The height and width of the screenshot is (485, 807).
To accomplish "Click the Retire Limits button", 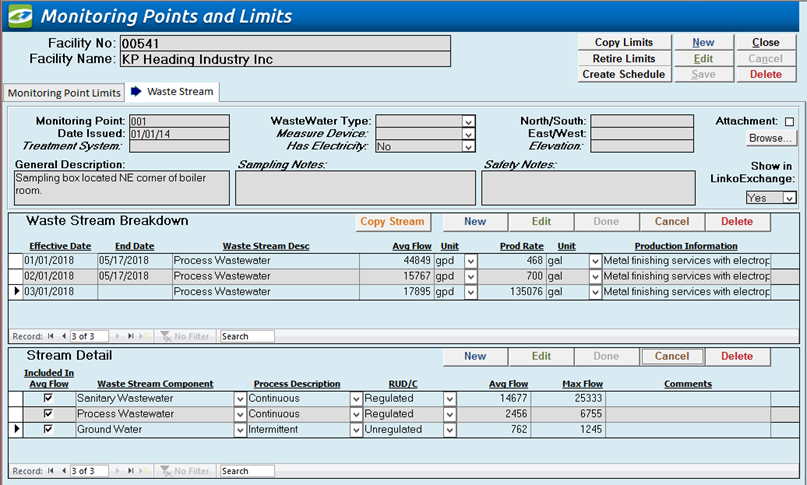I will tap(624, 58).
